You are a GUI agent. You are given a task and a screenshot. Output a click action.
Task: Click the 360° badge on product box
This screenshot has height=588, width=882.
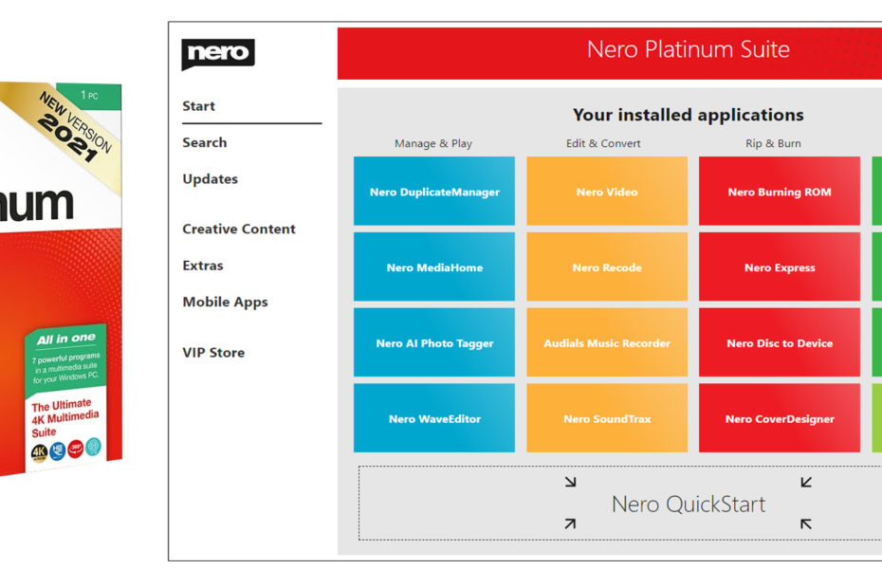tap(75, 449)
